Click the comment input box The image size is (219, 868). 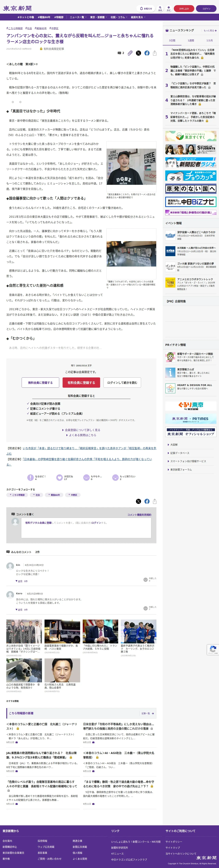click(x=86, y=528)
